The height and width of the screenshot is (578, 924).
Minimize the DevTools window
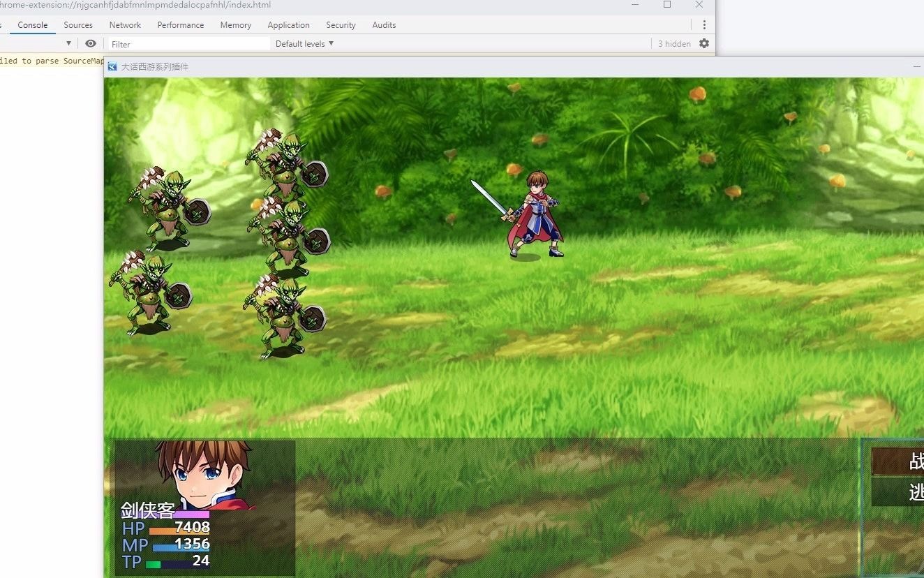(x=635, y=5)
